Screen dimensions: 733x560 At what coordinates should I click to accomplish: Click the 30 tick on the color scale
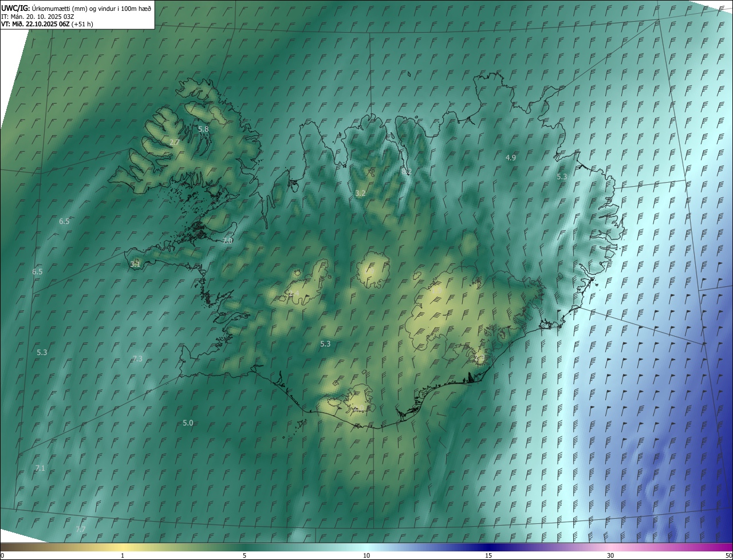[610, 555]
